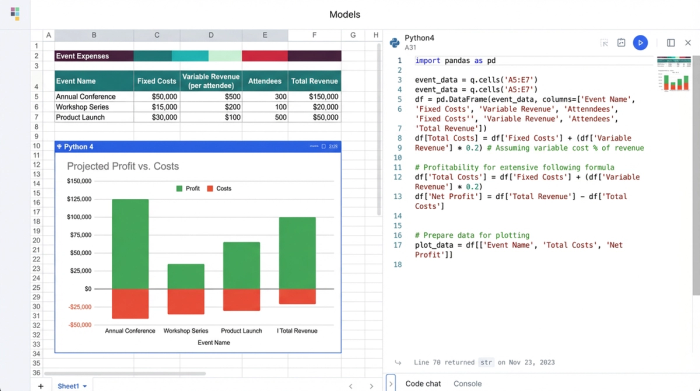Click line 1 import pandas in editor

tap(455, 60)
